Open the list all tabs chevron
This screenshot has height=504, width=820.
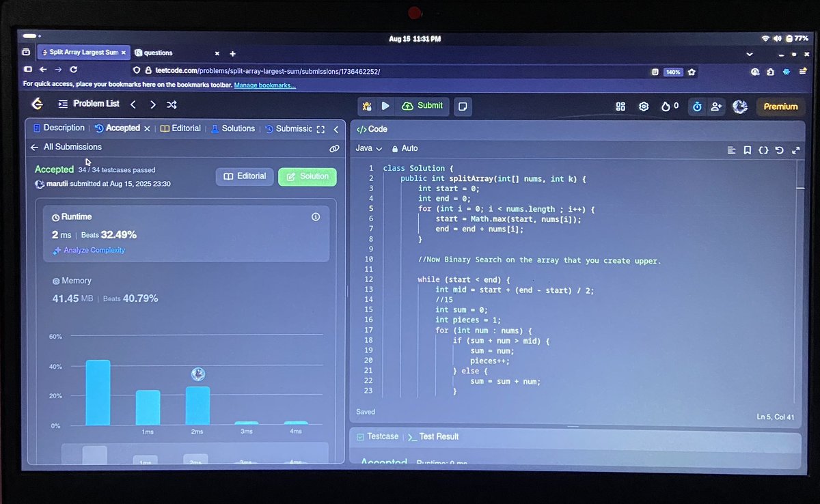[750, 54]
